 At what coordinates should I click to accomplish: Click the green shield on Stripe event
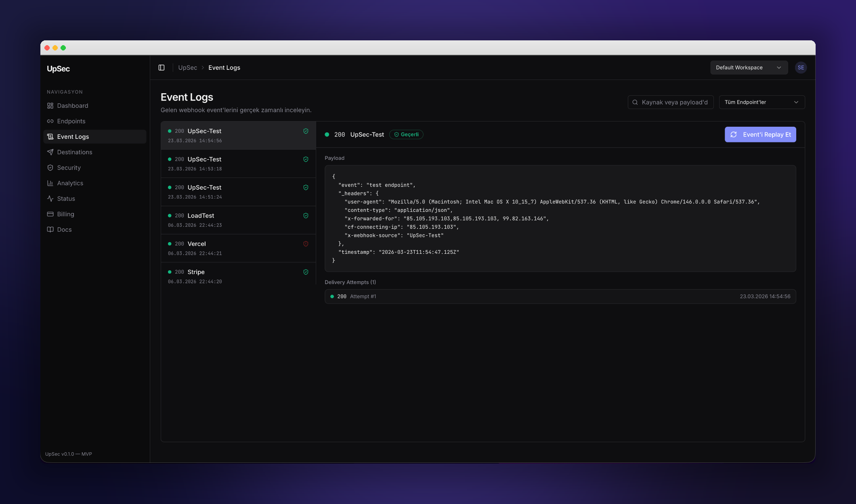(306, 272)
